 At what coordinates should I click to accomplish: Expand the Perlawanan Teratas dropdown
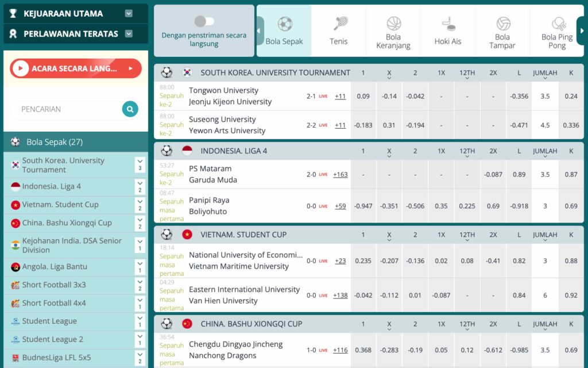(129, 33)
